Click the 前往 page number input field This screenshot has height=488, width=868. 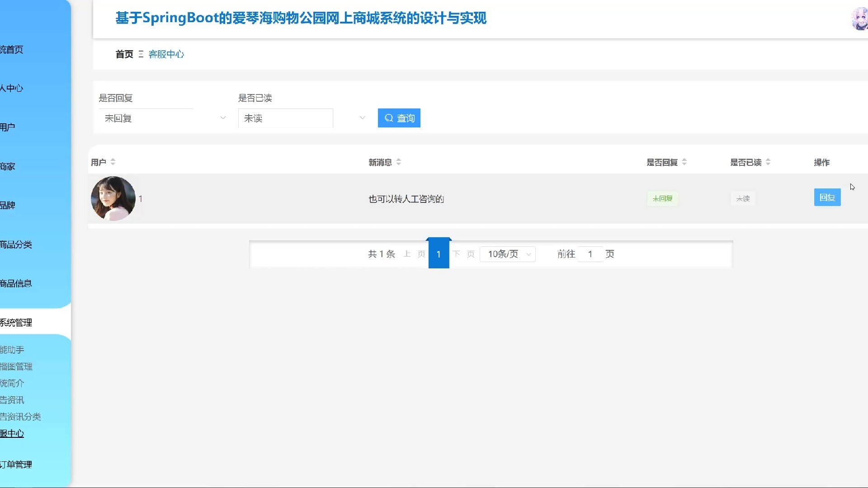coord(590,254)
